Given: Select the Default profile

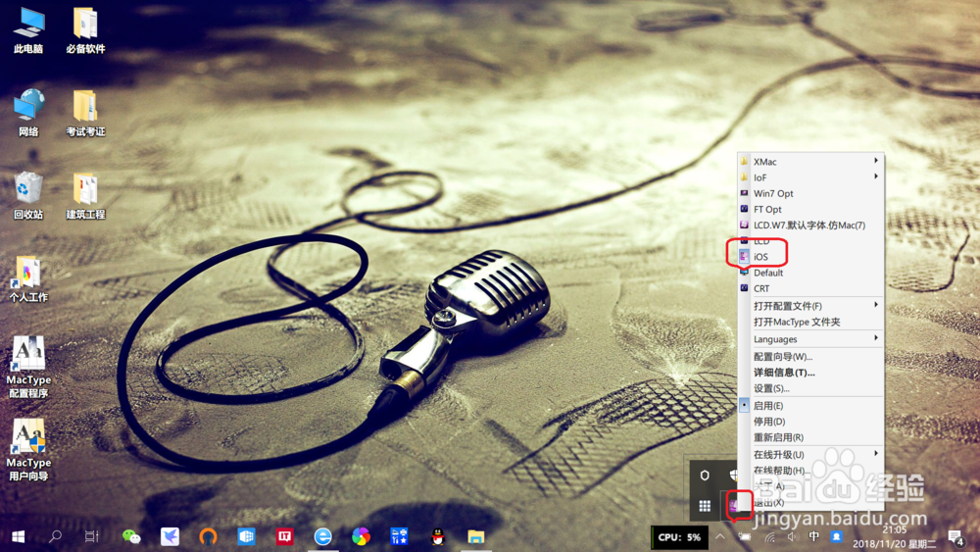Looking at the screenshot, I should (811, 273).
